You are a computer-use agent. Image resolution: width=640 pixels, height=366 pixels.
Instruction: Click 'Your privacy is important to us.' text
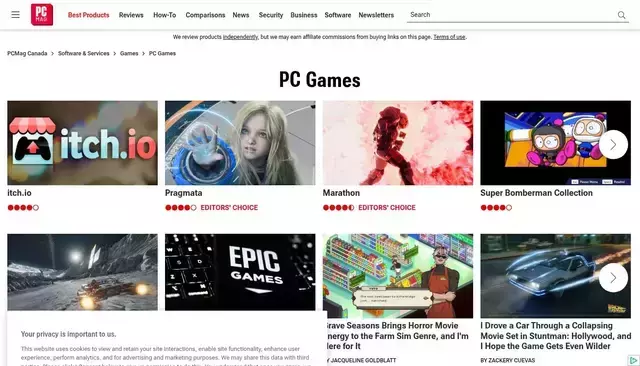(69, 334)
